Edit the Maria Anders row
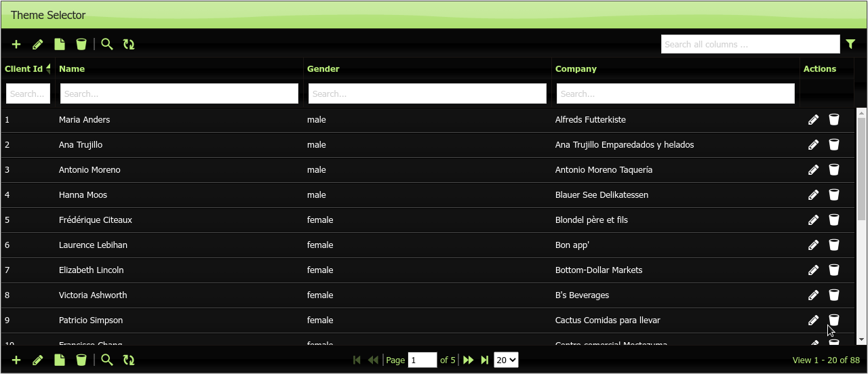This screenshot has width=868, height=374. (x=813, y=120)
